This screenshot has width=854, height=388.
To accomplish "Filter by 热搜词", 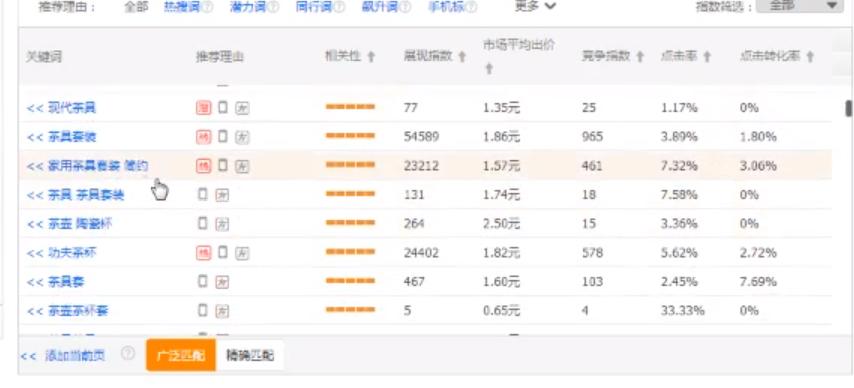I will [182, 7].
